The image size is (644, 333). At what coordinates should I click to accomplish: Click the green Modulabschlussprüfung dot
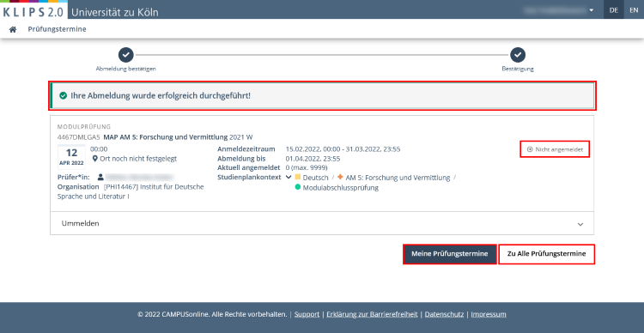tap(298, 188)
